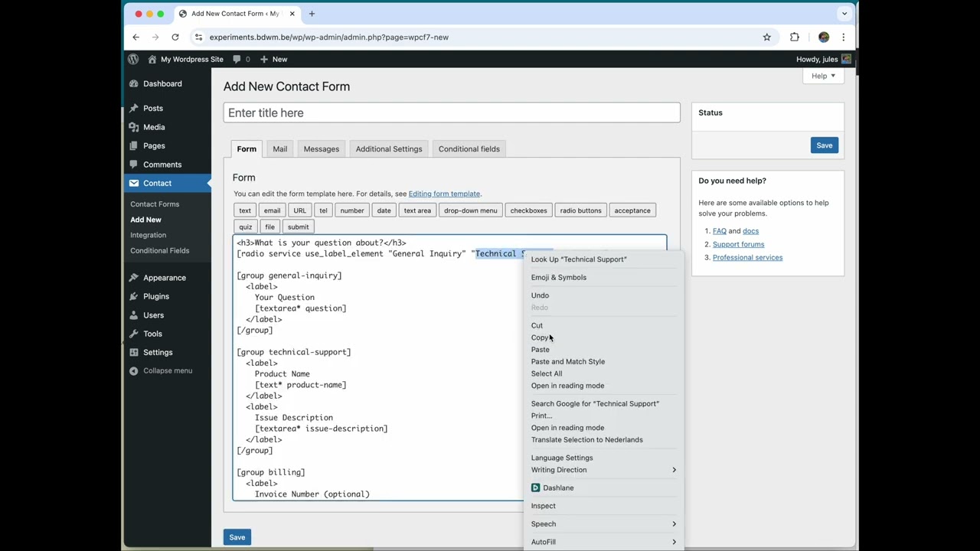Open a new browser tab
This screenshot has width=980, height=551.
312,14
